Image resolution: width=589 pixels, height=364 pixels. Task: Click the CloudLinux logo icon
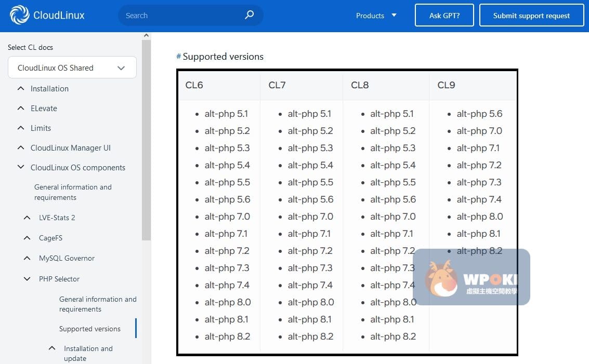[x=20, y=15]
